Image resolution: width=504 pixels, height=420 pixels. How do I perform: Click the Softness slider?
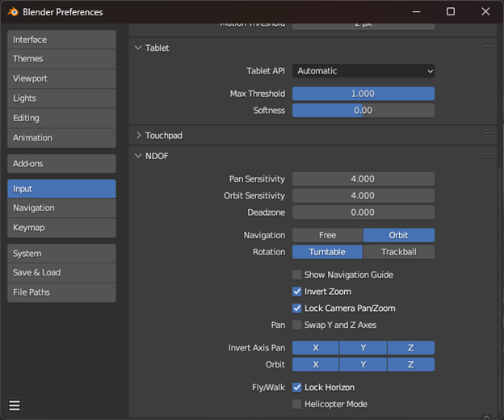[363, 110]
